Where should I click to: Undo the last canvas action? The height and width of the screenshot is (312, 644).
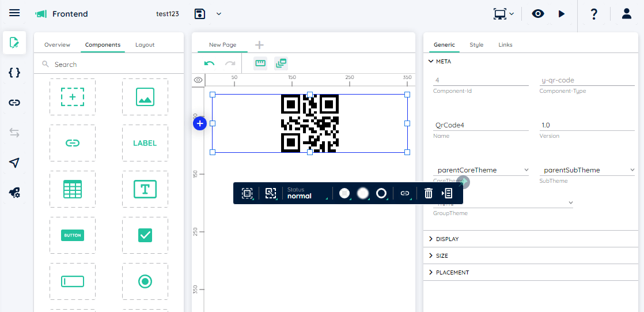click(210, 63)
